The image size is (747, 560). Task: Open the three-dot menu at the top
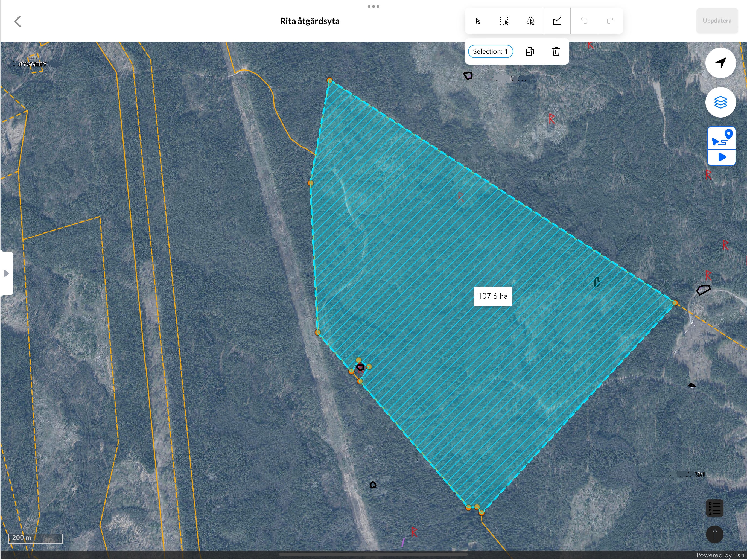pyautogui.click(x=373, y=6)
